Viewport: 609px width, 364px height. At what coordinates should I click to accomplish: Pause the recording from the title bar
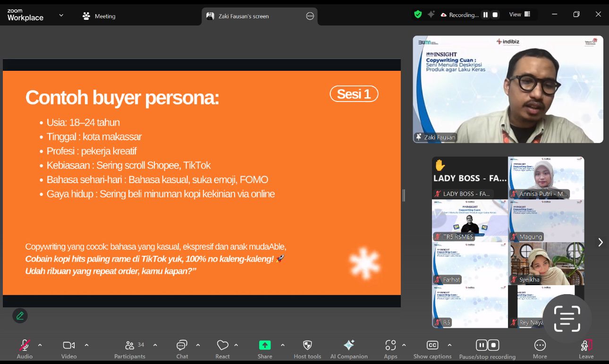click(485, 15)
